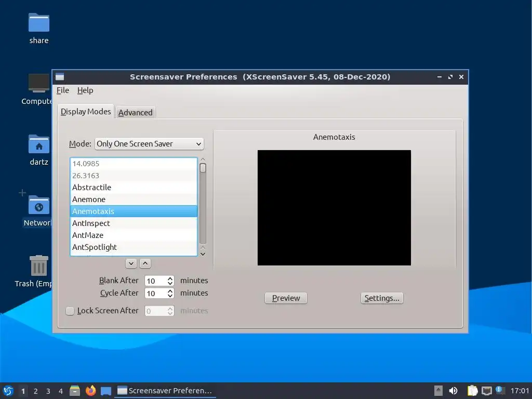Image resolution: width=532 pixels, height=399 pixels.
Task: Choose AntSpotlight screensaver
Action: [x=134, y=247]
